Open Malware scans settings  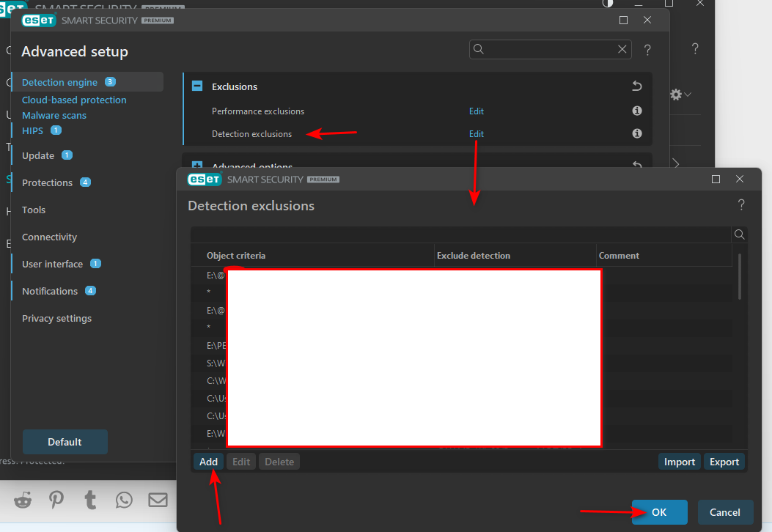pyautogui.click(x=54, y=115)
